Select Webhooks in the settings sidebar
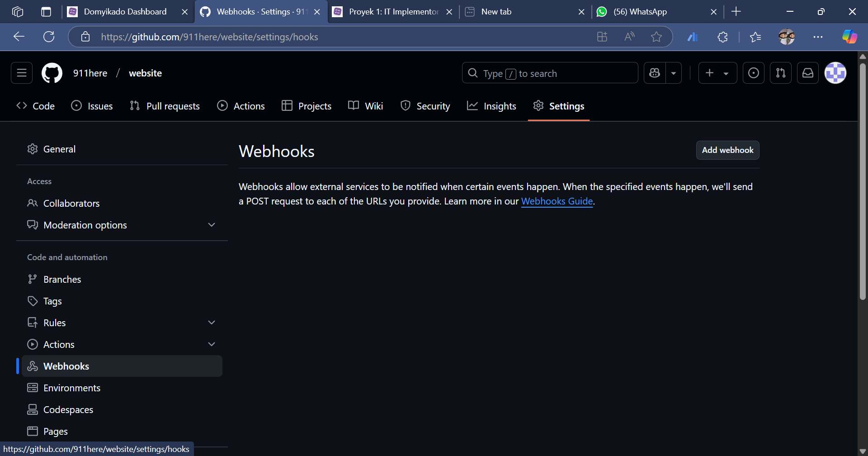The image size is (868, 456). point(122,366)
